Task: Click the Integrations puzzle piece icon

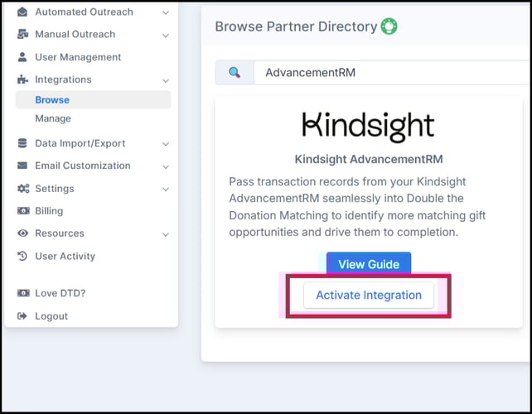Action: [22, 79]
